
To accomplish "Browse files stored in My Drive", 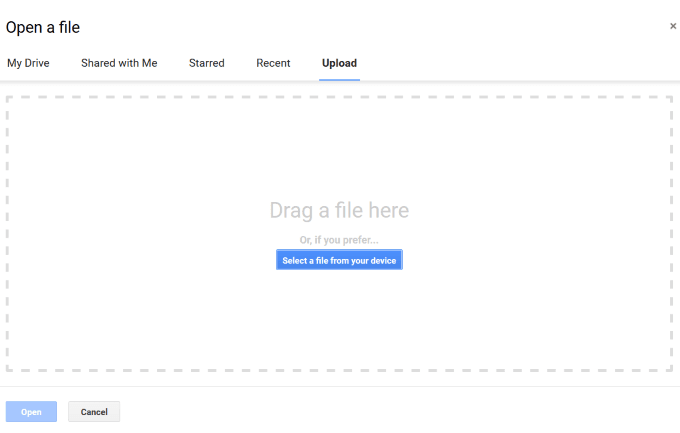I will click(28, 63).
